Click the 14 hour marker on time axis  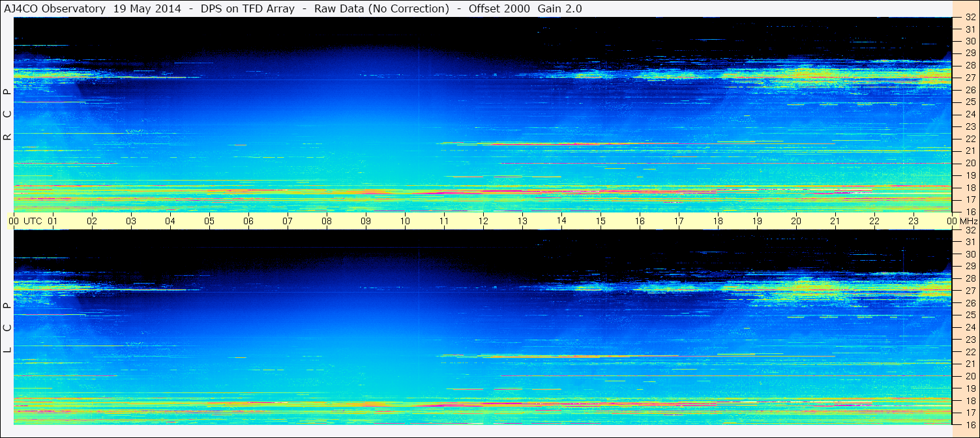pos(561,220)
